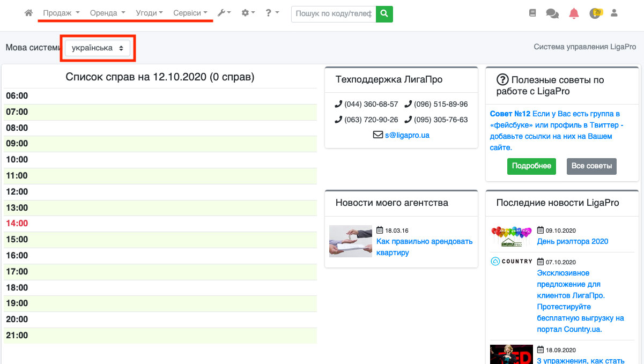Screen dimensions: 644x364
Task: Focus the Пошук по коду search field
Action: [334, 14]
